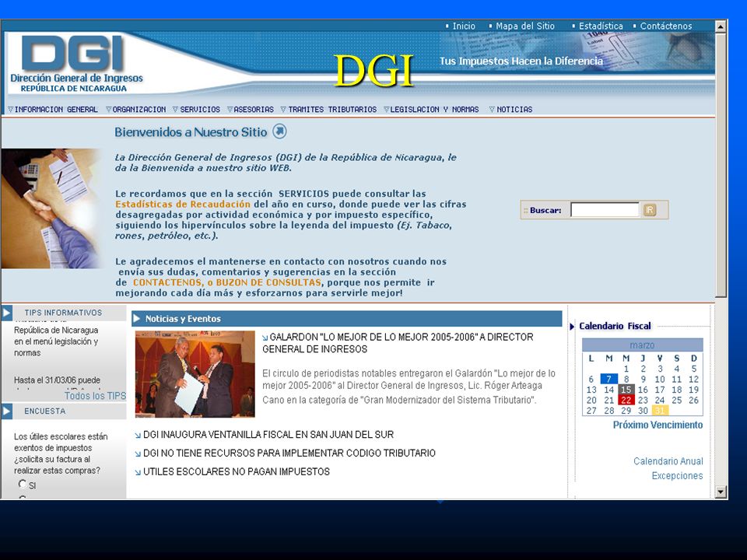Open the Inicio link in the top bar
The image size is (747, 560).
pos(464,26)
